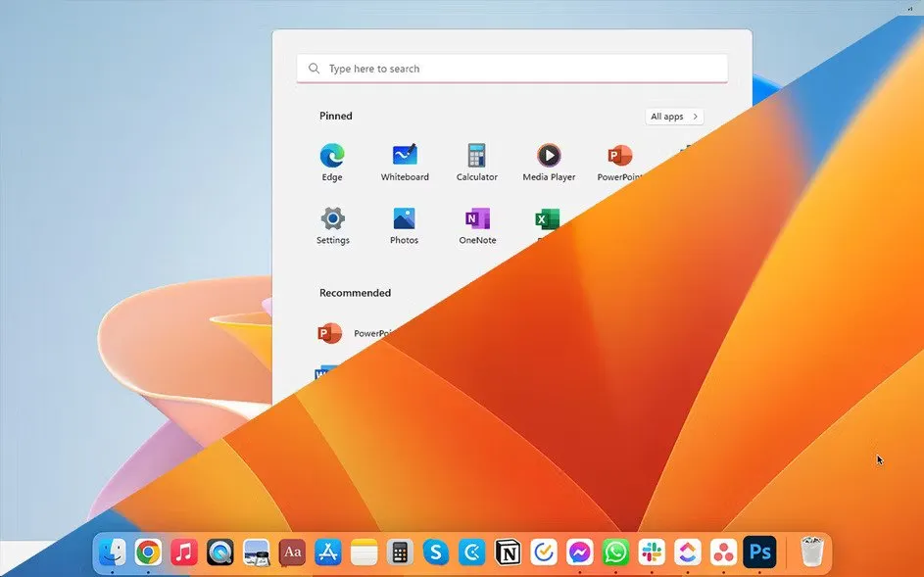Open the Music app in the dock

(184, 553)
